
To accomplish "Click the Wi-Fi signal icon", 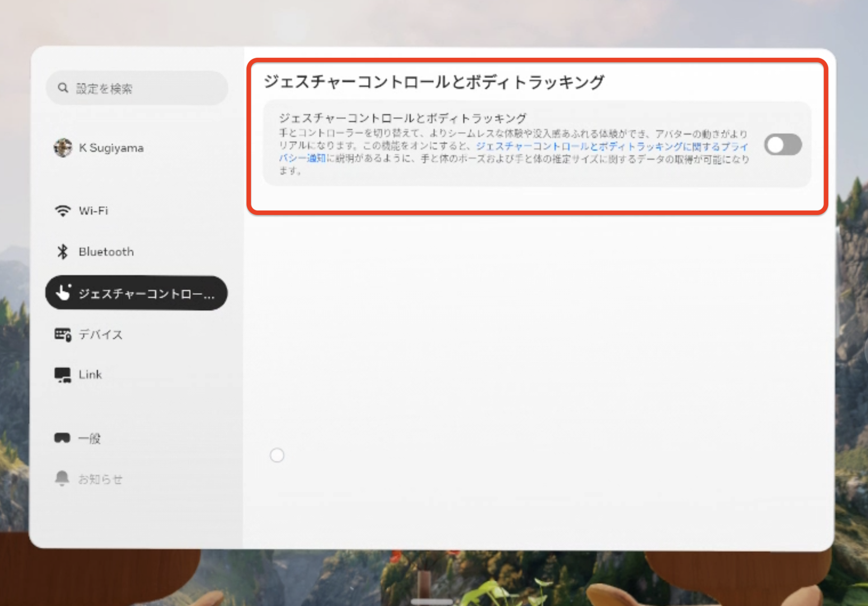I will 63,211.
